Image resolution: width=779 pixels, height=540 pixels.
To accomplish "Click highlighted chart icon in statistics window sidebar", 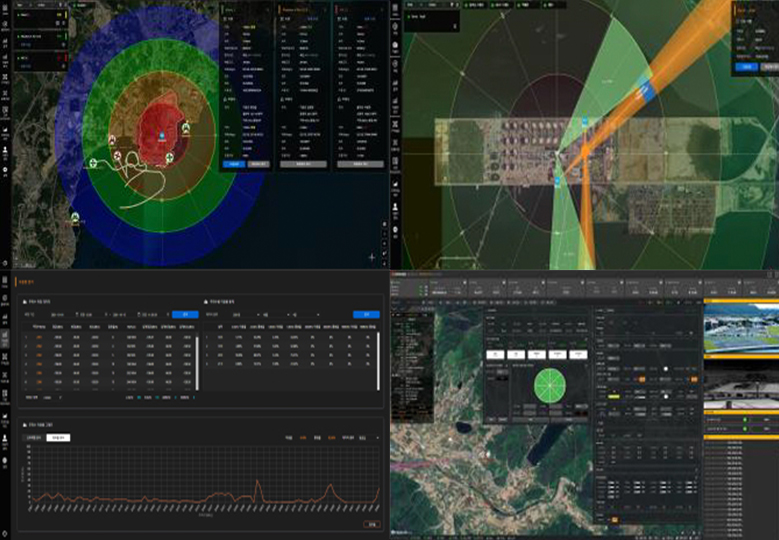I will coord(5,337).
